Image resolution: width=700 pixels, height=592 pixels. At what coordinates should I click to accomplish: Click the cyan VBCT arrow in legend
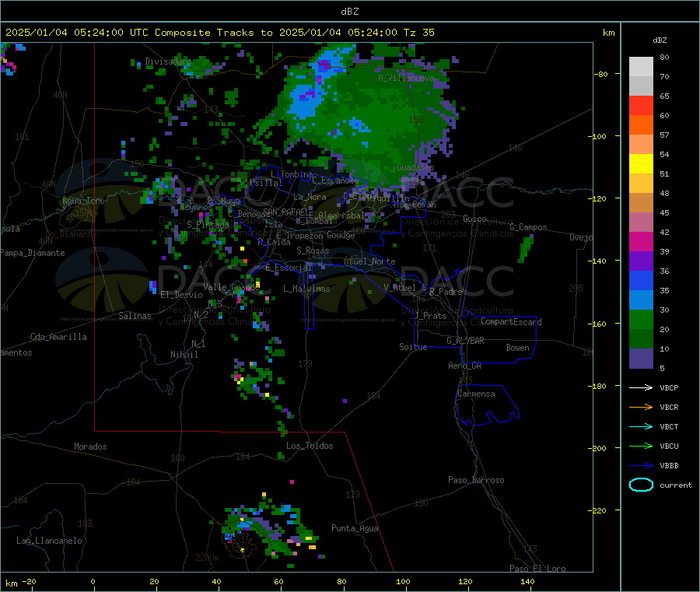641,427
